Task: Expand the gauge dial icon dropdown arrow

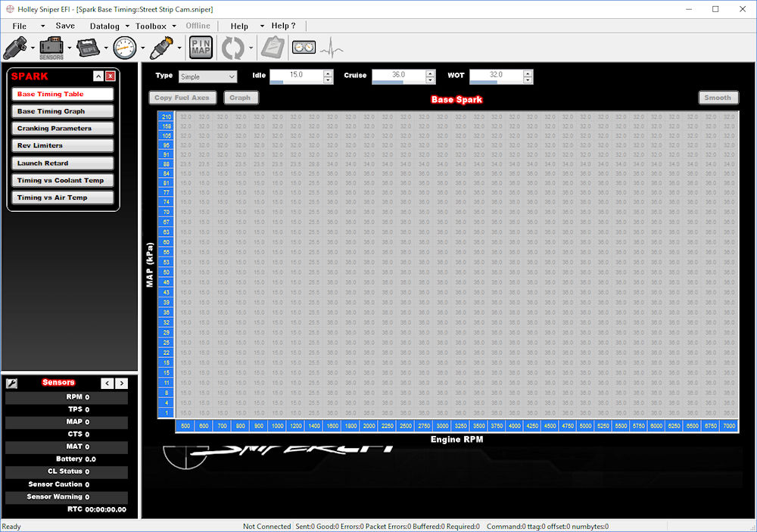Action: pos(143,48)
